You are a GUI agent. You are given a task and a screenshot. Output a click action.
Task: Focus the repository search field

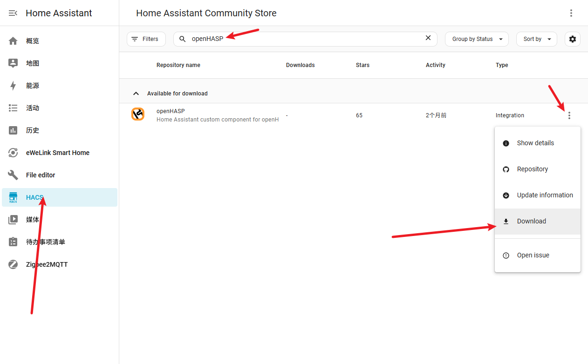click(x=305, y=39)
